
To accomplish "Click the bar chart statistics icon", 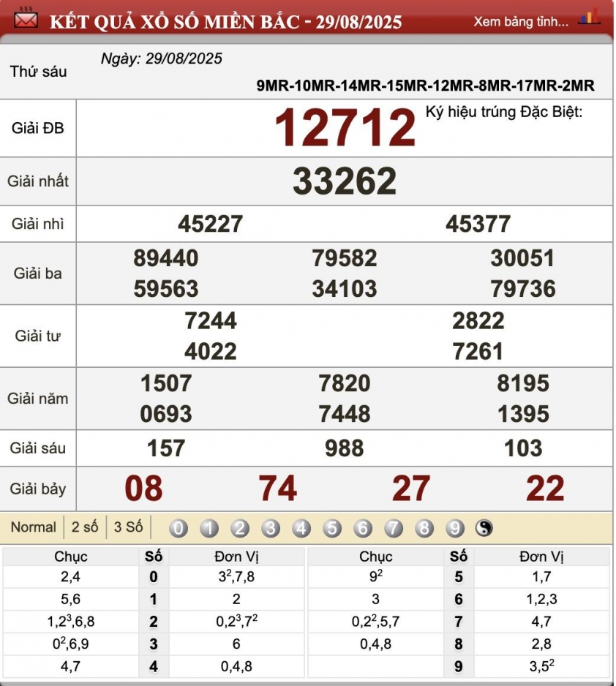I will pyautogui.click(x=589, y=18).
